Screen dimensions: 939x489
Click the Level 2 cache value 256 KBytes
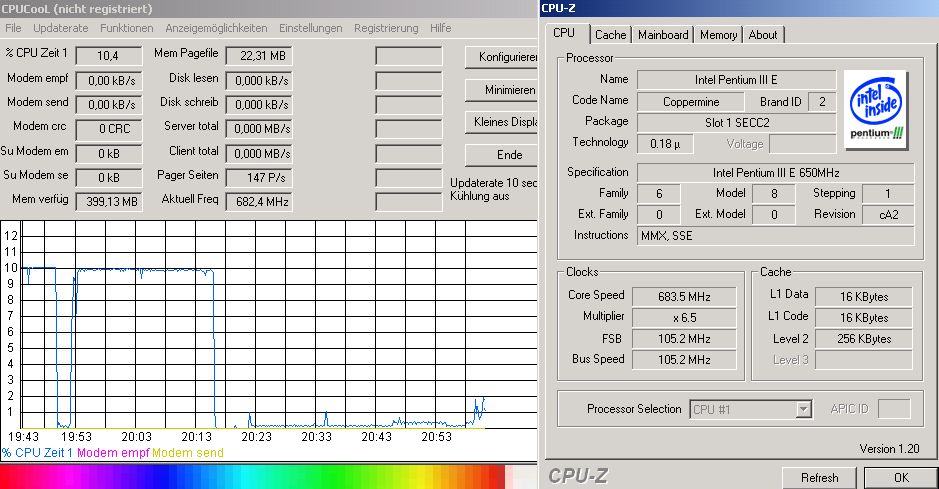pos(864,339)
